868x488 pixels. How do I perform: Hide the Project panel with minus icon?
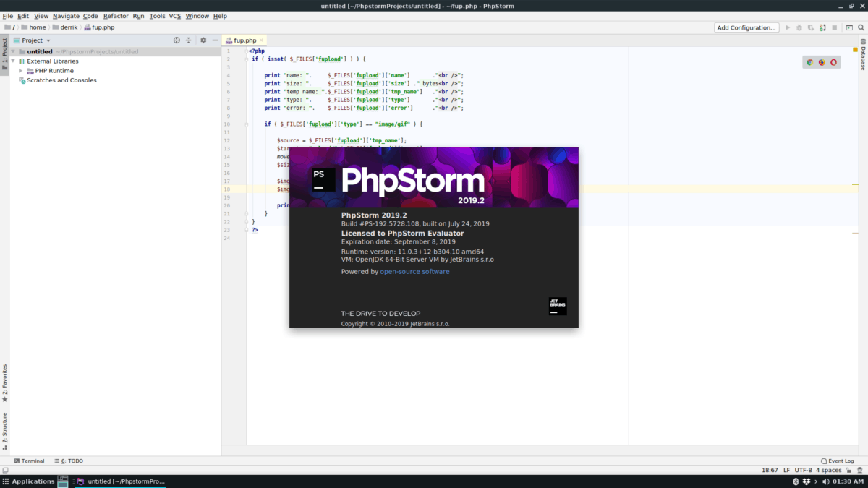click(x=215, y=40)
